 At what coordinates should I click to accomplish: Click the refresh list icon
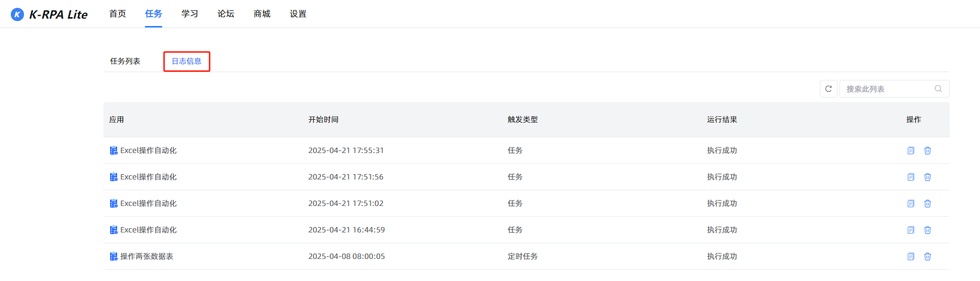(828, 89)
